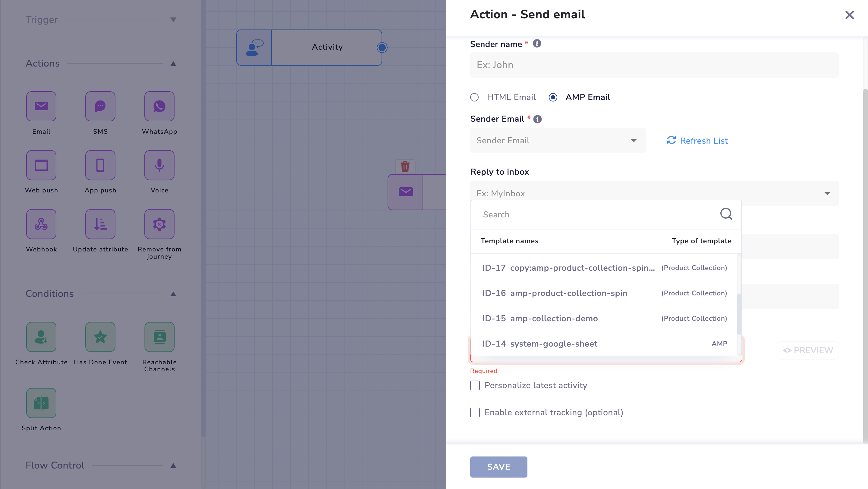Choose the Webhook action icon
This screenshot has height=489, width=868.
(x=41, y=224)
